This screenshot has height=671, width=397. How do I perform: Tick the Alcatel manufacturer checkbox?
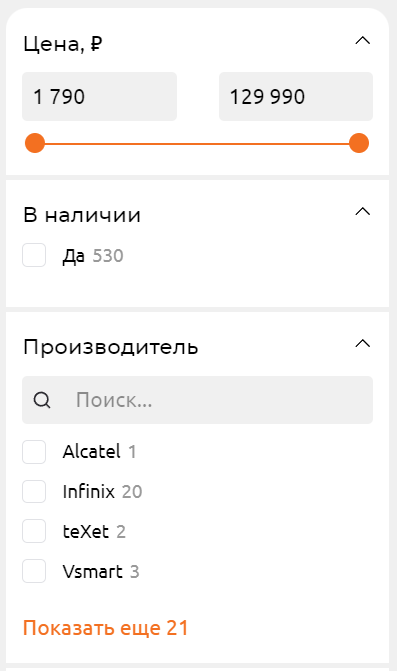(34, 452)
